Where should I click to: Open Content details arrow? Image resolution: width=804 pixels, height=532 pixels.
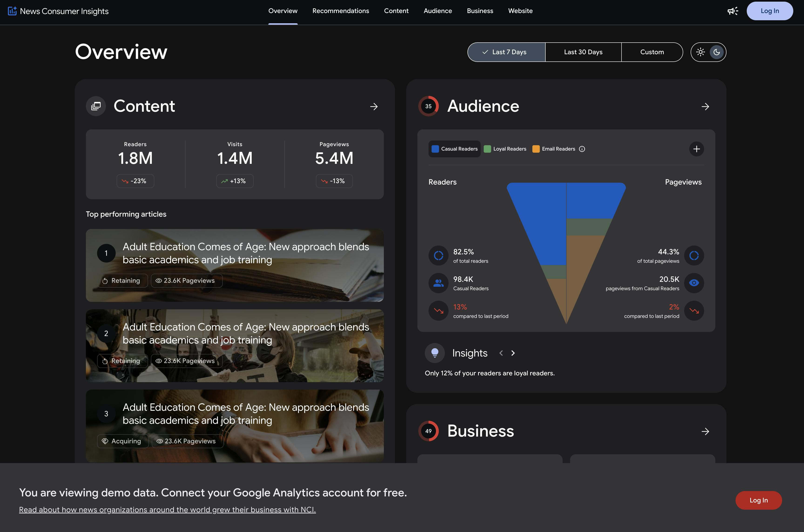pos(374,107)
